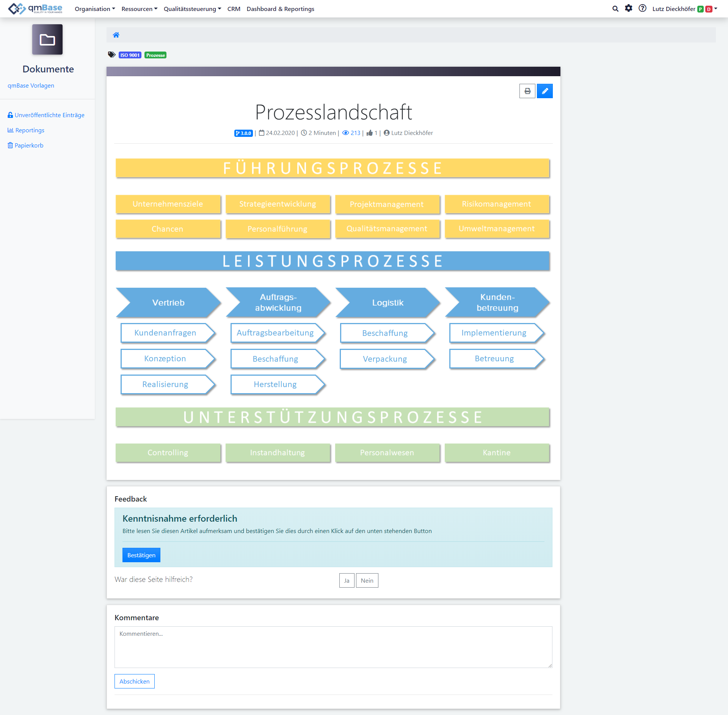
Task: Click the qmBase logo
Action: (35, 8)
